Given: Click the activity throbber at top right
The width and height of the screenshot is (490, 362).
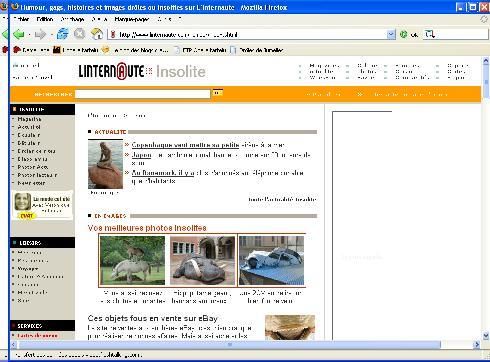Looking at the screenshot, I should (x=484, y=19).
